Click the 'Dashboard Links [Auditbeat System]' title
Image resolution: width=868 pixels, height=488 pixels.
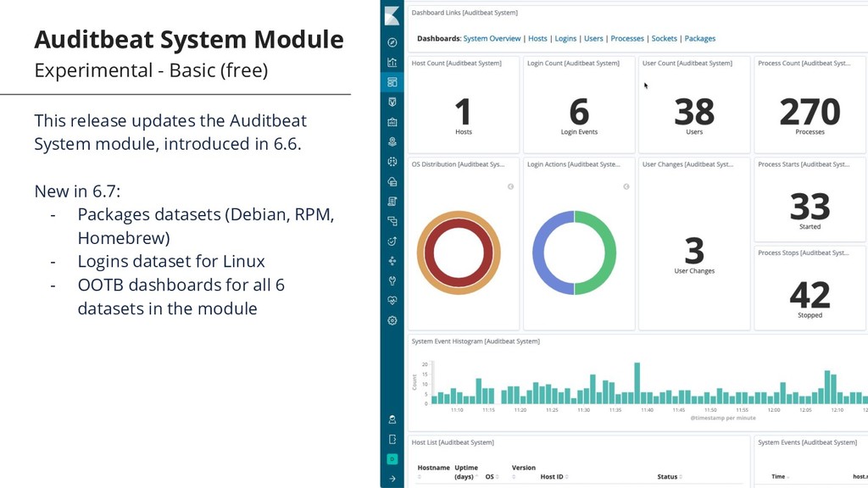pyautogui.click(x=465, y=13)
